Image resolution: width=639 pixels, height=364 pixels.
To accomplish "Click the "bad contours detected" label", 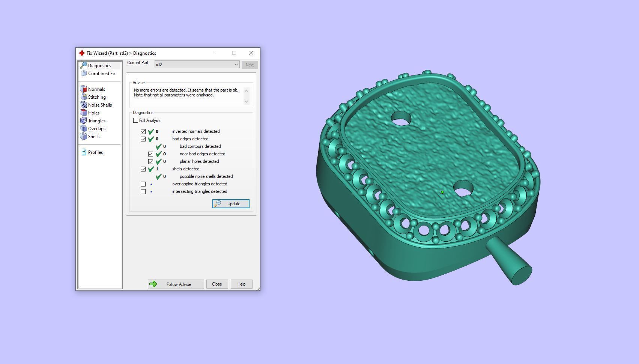I will (x=200, y=146).
